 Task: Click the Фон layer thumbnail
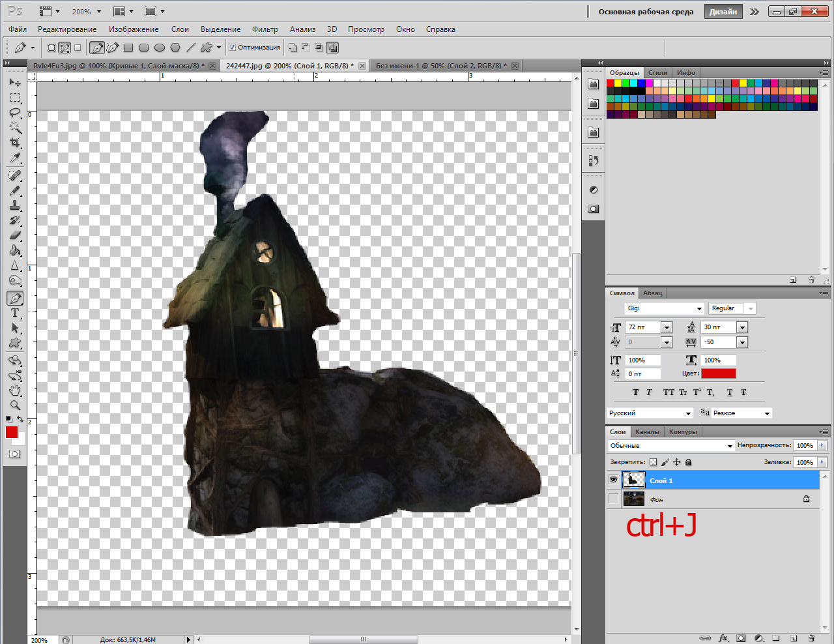tap(633, 499)
